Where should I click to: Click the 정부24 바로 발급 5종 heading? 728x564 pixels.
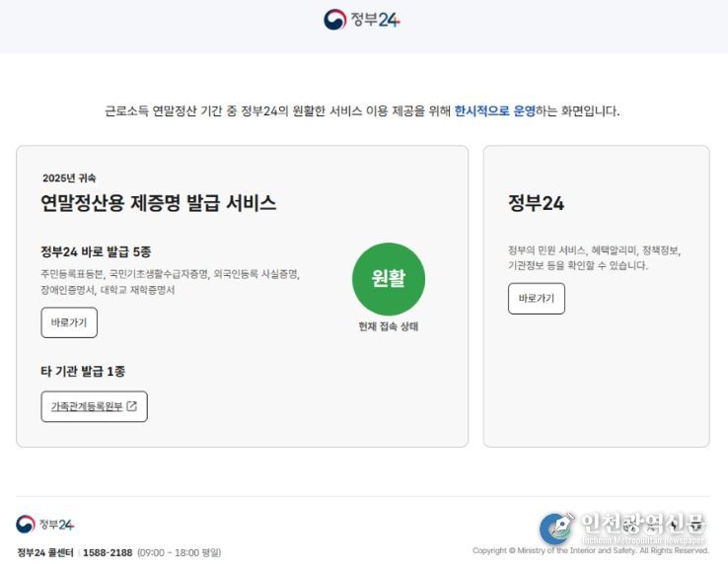click(96, 251)
